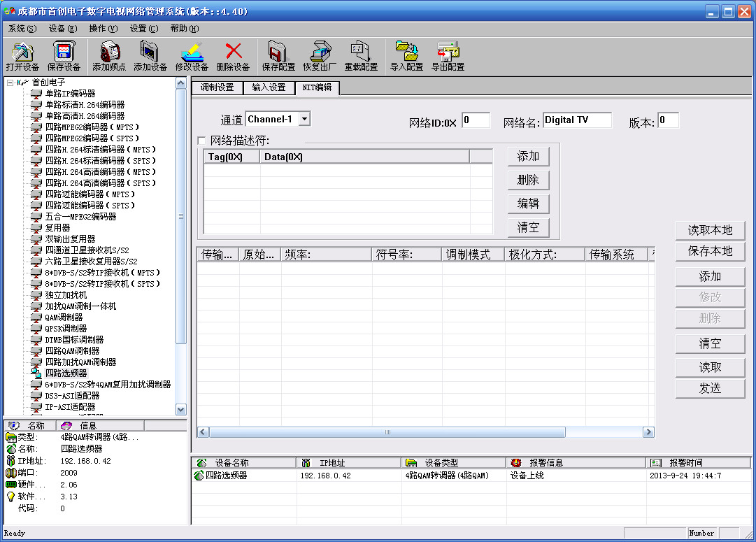Click the 信息 tab icon in info panel
Image resolution: width=756 pixels, height=542 pixels.
(66, 425)
